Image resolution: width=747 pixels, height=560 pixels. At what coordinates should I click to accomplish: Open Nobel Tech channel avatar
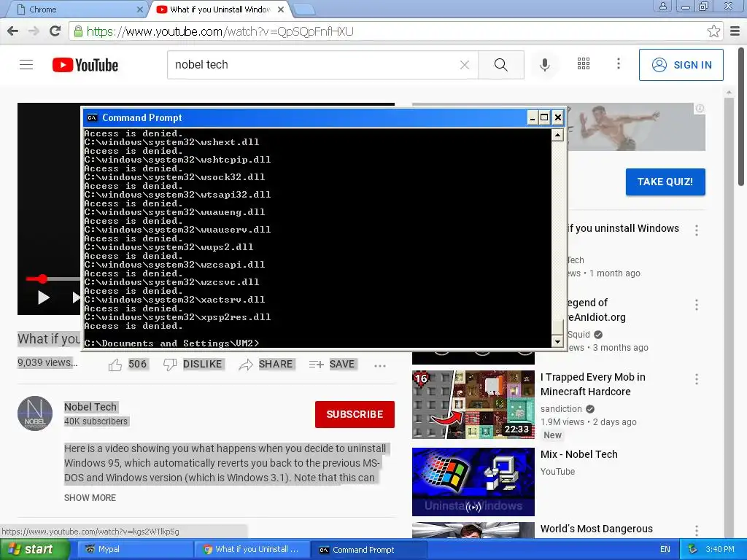tap(35, 413)
